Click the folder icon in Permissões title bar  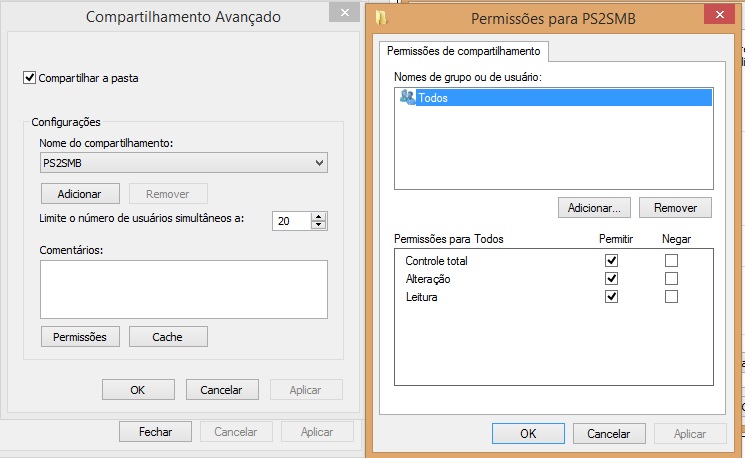(382, 17)
